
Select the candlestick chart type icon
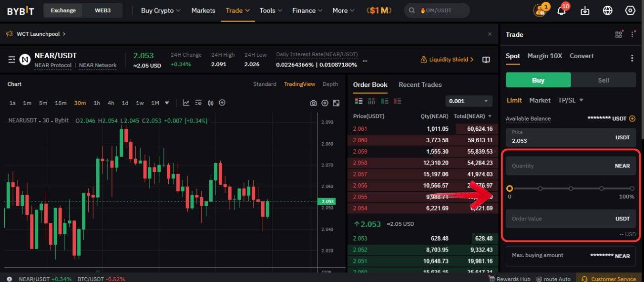tap(210, 103)
